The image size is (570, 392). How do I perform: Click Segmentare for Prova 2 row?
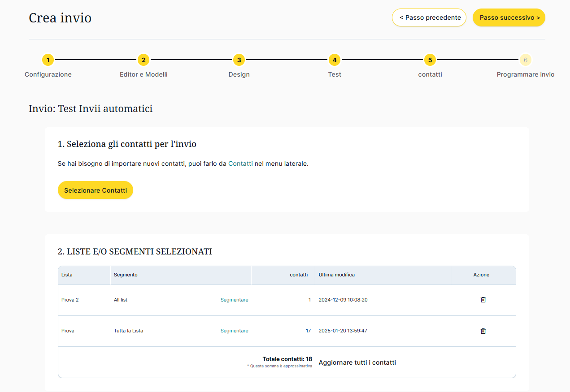pyautogui.click(x=234, y=300)
